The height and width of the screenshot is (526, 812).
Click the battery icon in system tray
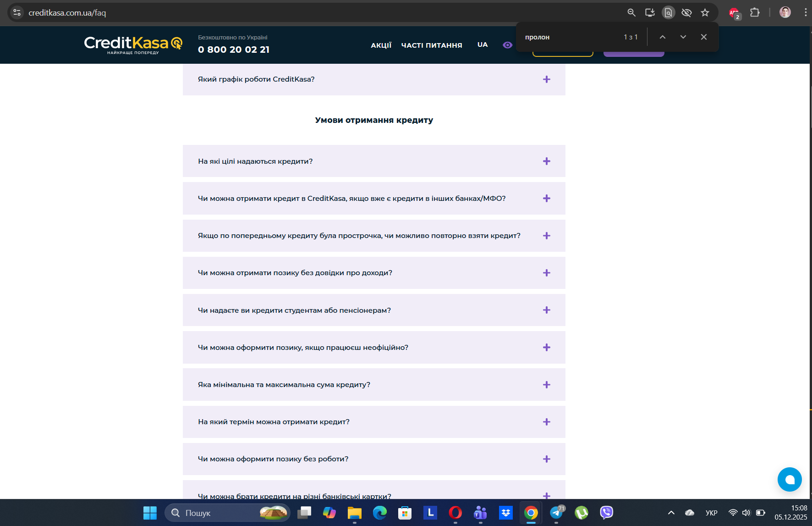click(x=761, y=513)
